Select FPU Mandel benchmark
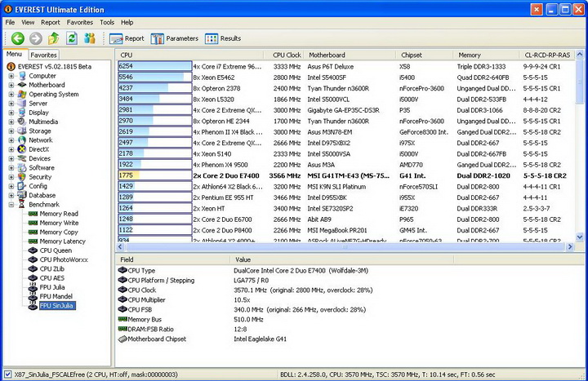588x381 pixels. pos(56,296)
